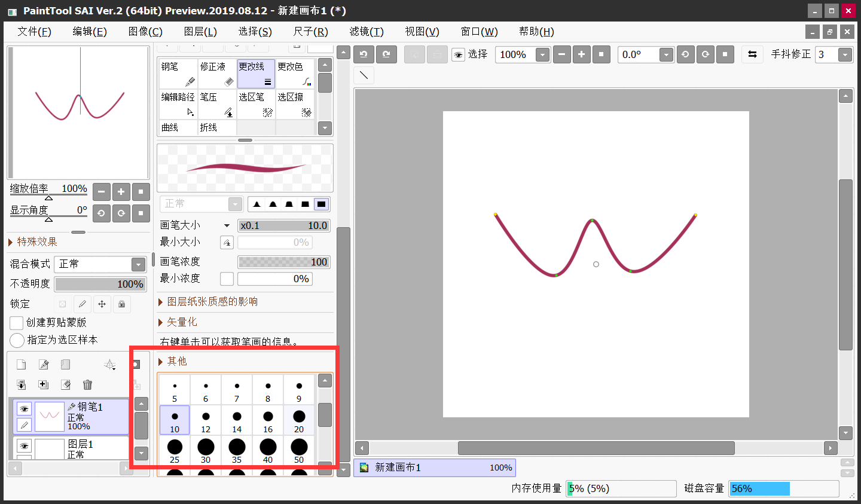Select the 曲线 curve tool
The height and width of the screenshot is (504, 861).
point(178,127)
